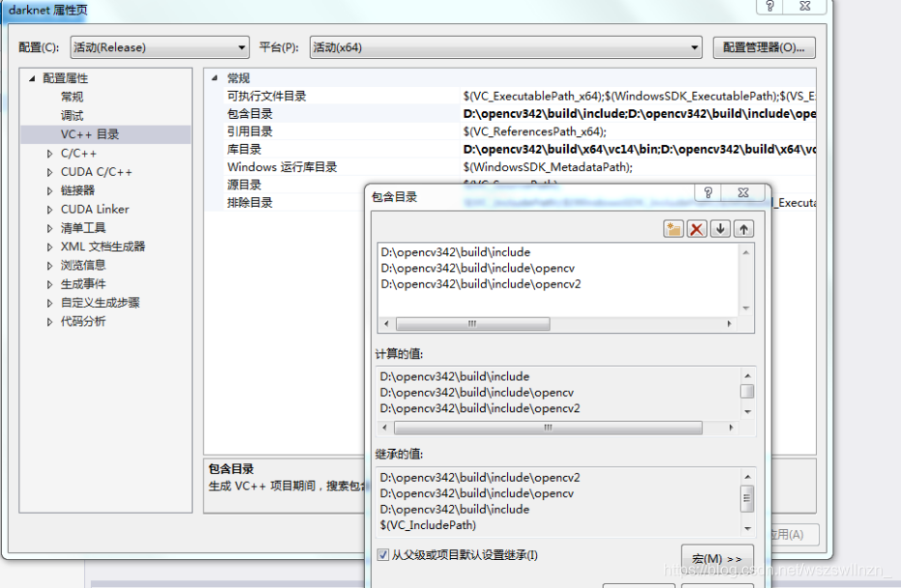Click the $(WindowsSDK_MetadataPath) value

click(x=548, y=167)
